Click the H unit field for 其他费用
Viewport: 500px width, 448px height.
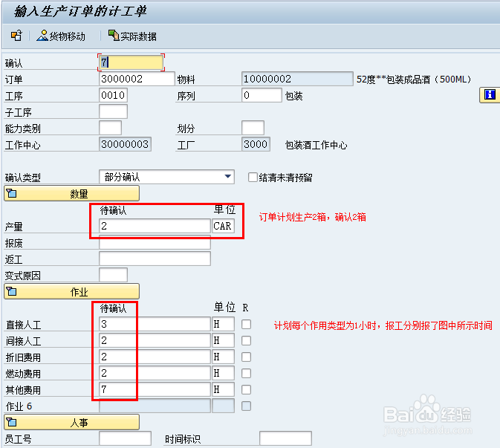[x=223, y=389]
